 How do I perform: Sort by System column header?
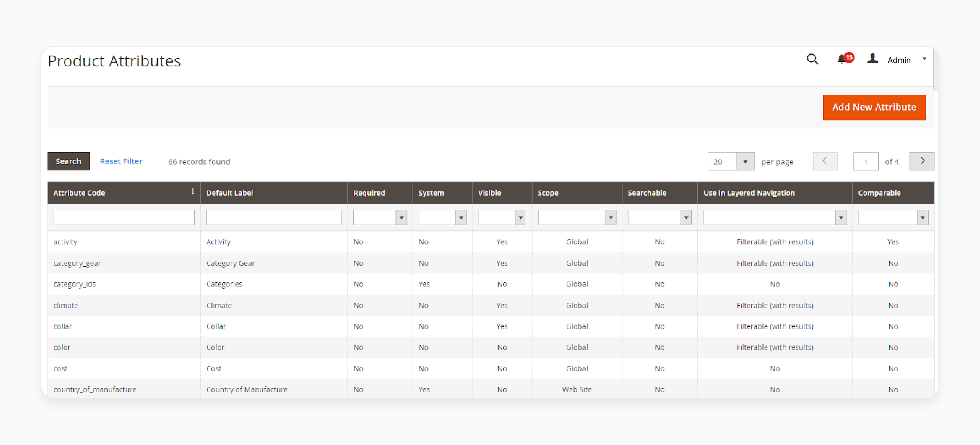pyautogui.click(x=442, y=193)
